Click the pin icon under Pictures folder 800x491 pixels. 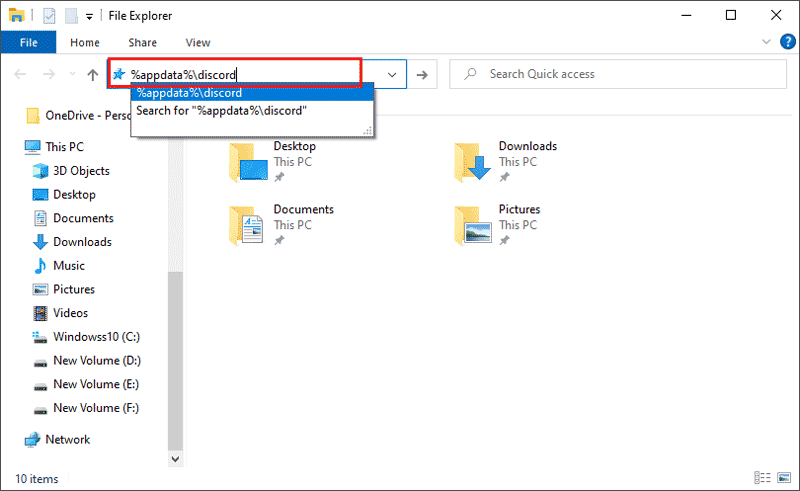point(504,240)
